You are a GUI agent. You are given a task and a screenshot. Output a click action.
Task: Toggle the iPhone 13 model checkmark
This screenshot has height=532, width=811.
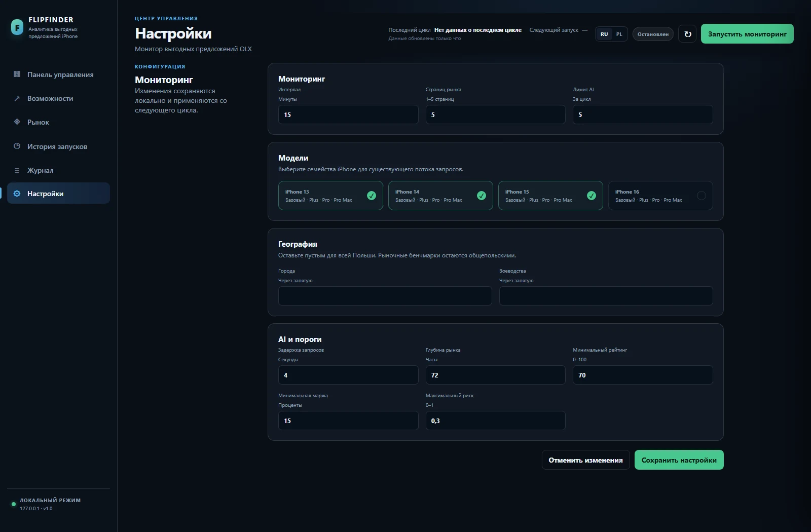click(372, 196)
